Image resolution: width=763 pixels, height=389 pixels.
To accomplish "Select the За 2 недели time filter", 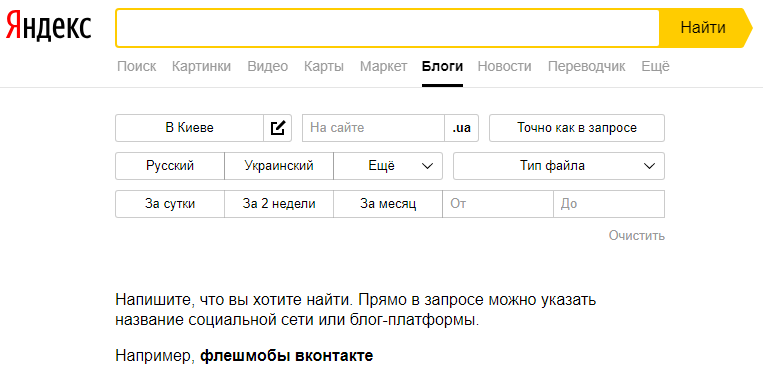I will click(x=279, y=204).
